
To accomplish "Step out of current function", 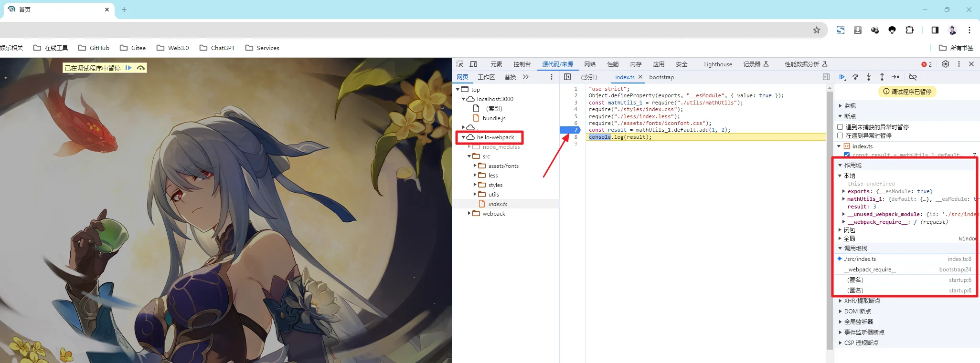I will pyautogui.click(x=882, y=77).
